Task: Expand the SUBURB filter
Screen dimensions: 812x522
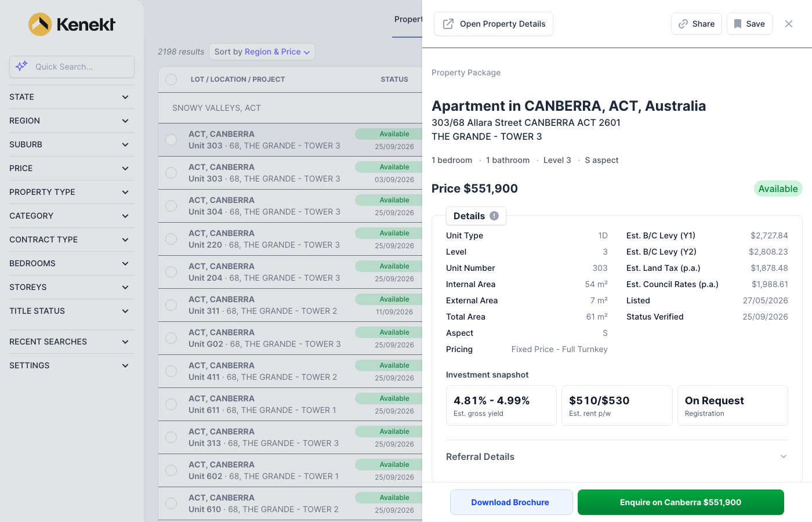Action: click(72, 144)
